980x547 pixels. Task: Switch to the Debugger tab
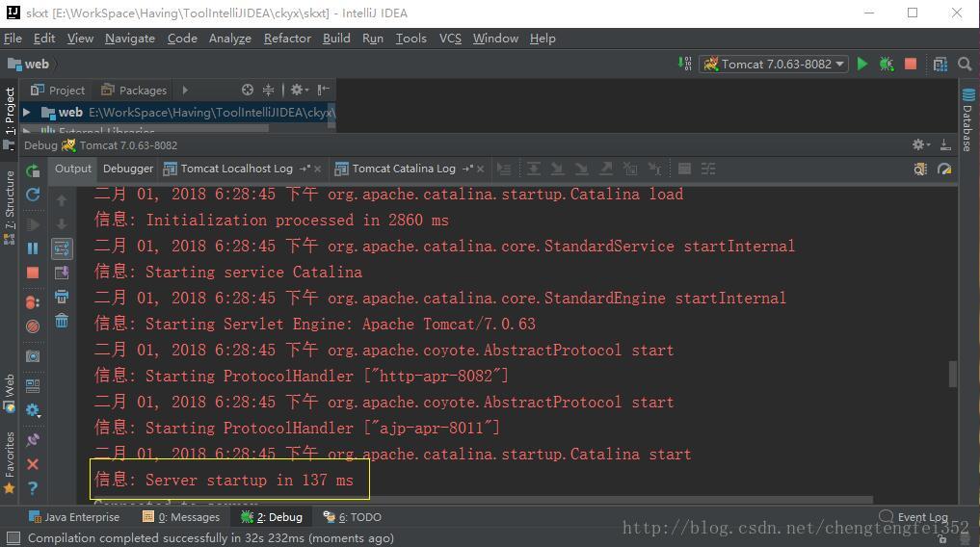pyautogui.click(x=128, y=169)
